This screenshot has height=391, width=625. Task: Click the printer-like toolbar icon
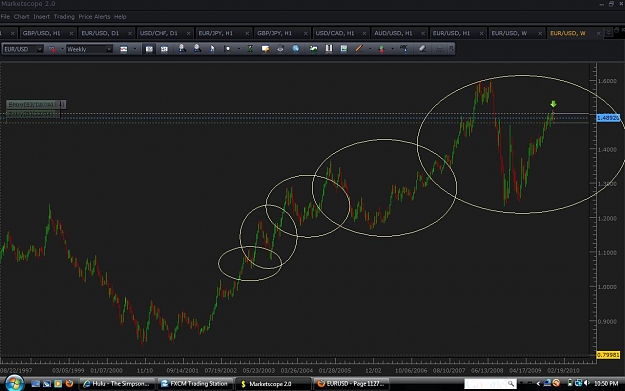[280, 49]
